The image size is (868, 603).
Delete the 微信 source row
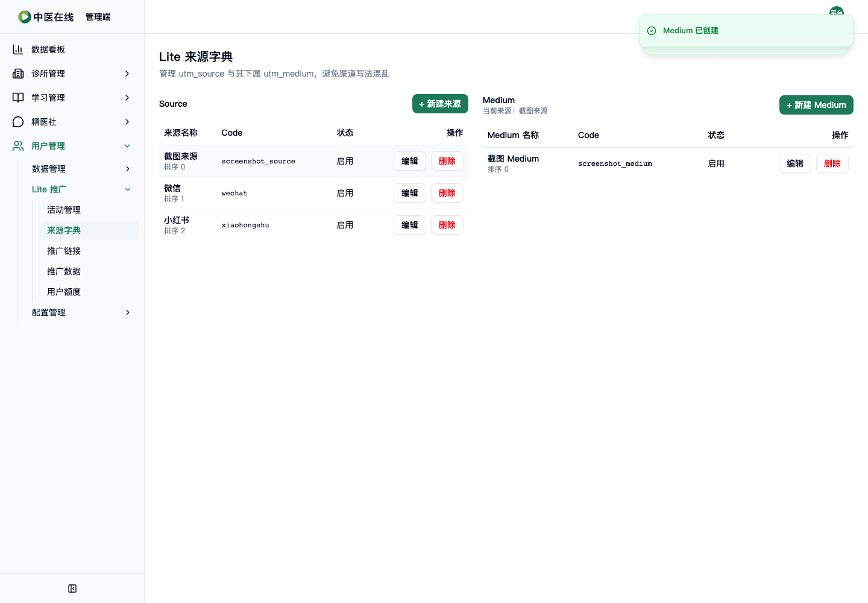[447, 193]
